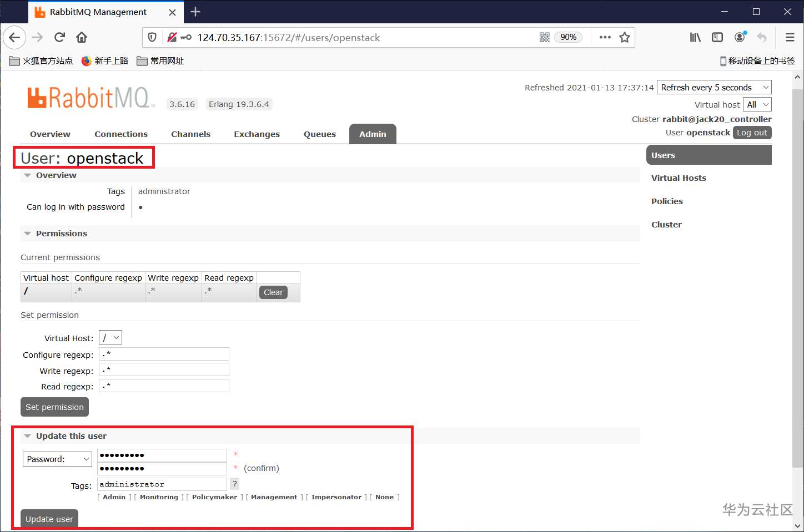This screenshot has width=804, height=532.
Task: Click the browser forward arrow
Action: click(x=37, y=37)
